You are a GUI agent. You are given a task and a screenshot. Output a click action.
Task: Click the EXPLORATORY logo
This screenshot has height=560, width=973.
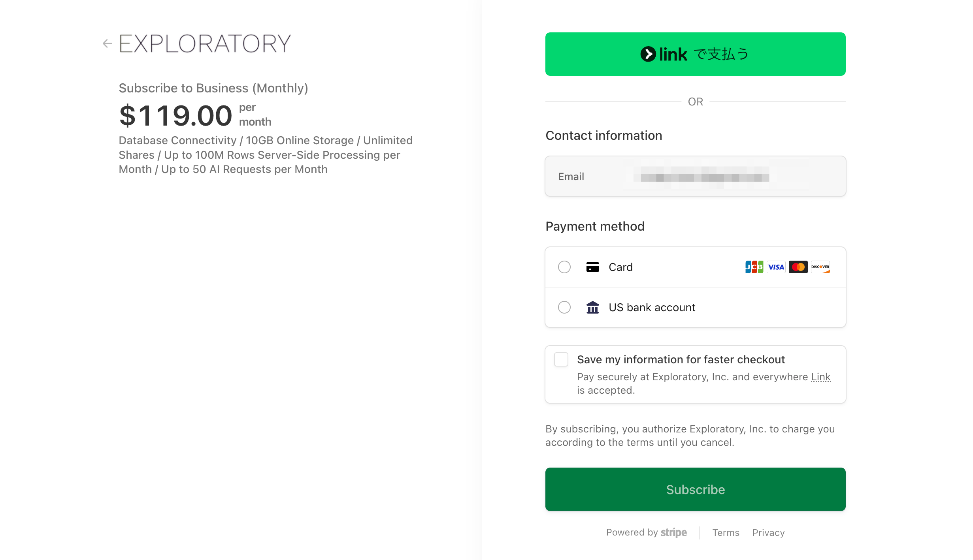205,43
